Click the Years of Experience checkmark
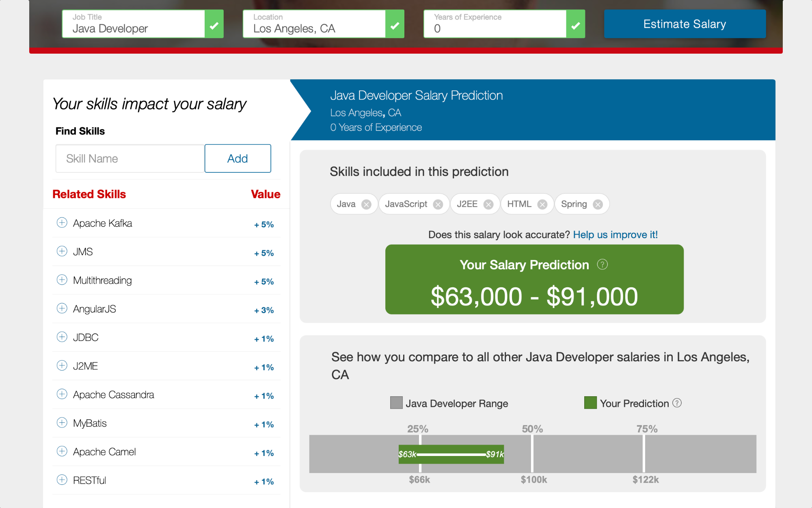 (x=575, y=24)
